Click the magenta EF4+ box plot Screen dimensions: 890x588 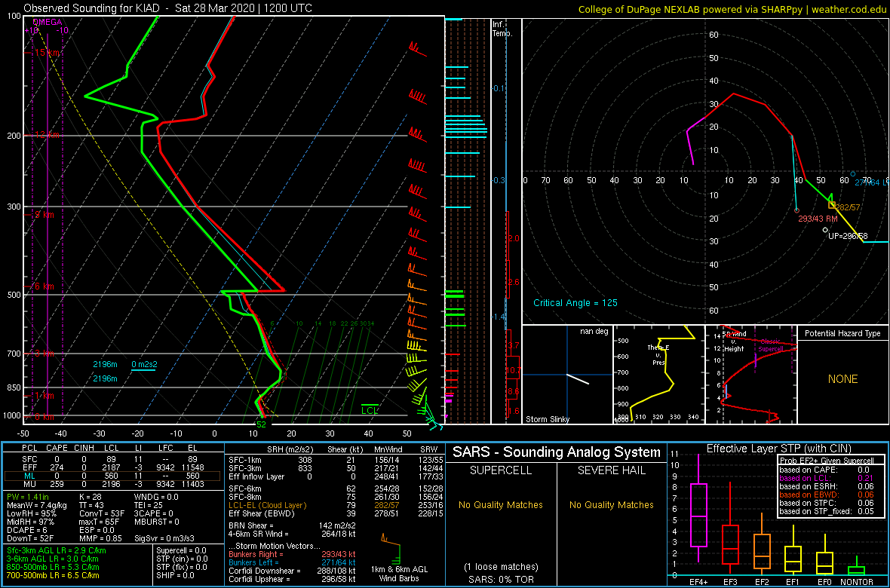(698, 516)
